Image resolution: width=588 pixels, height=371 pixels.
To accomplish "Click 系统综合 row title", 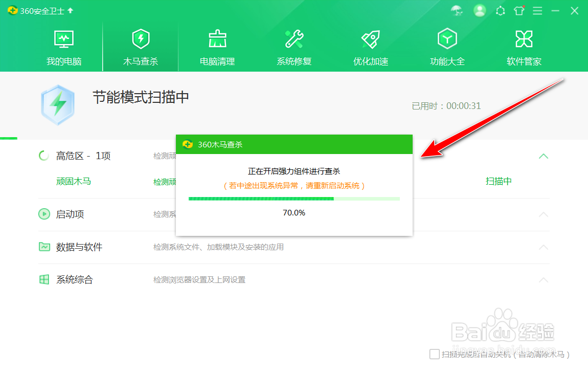I will tap(74, 280).
